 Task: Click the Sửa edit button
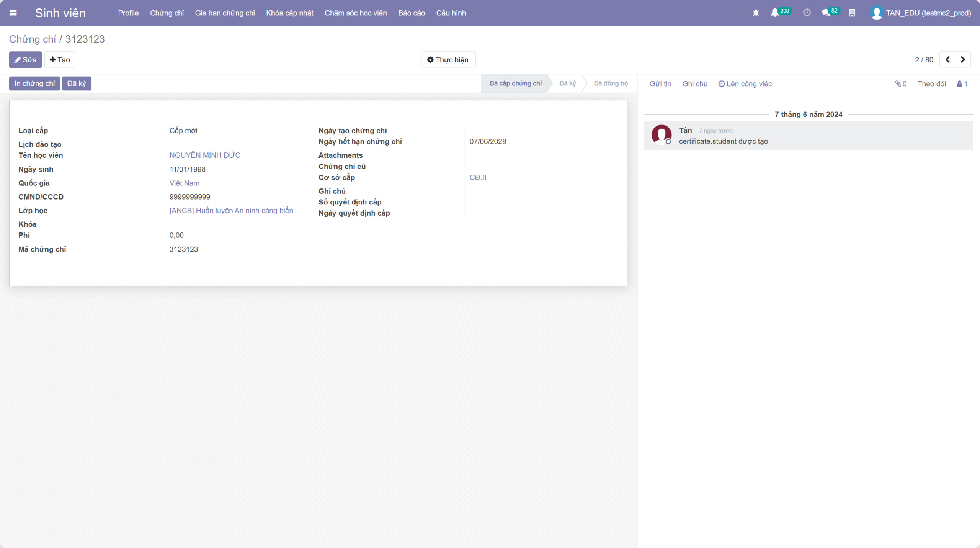(25, 60)
